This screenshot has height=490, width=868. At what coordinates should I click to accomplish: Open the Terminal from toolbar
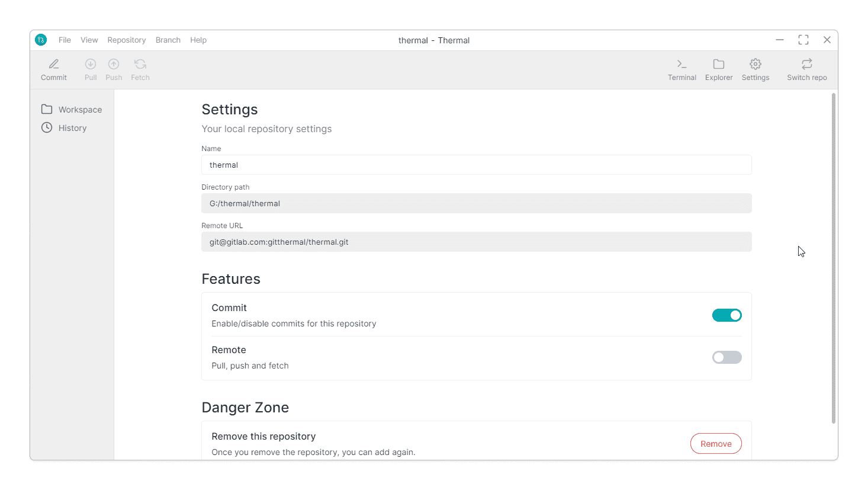(x=682, y=64)
